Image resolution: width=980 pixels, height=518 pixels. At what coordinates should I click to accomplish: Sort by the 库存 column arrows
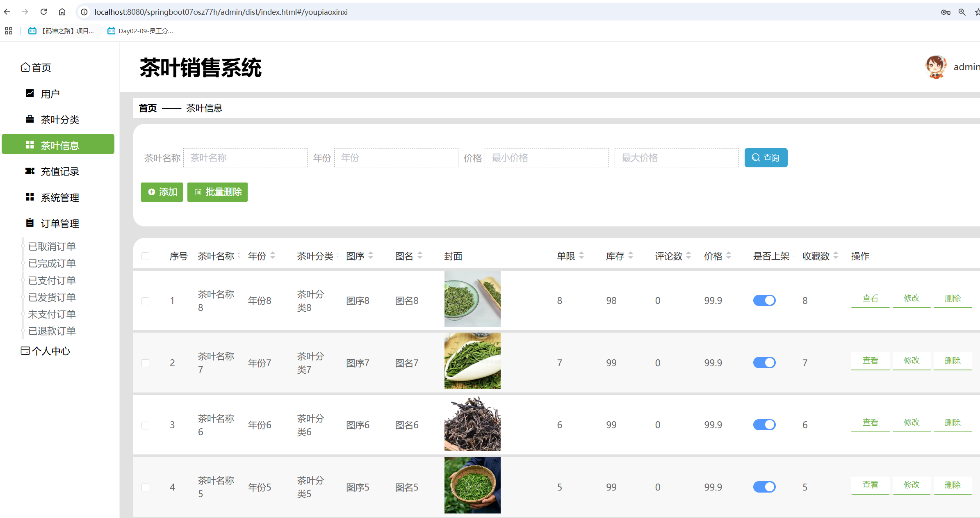(x=631, y=256)
